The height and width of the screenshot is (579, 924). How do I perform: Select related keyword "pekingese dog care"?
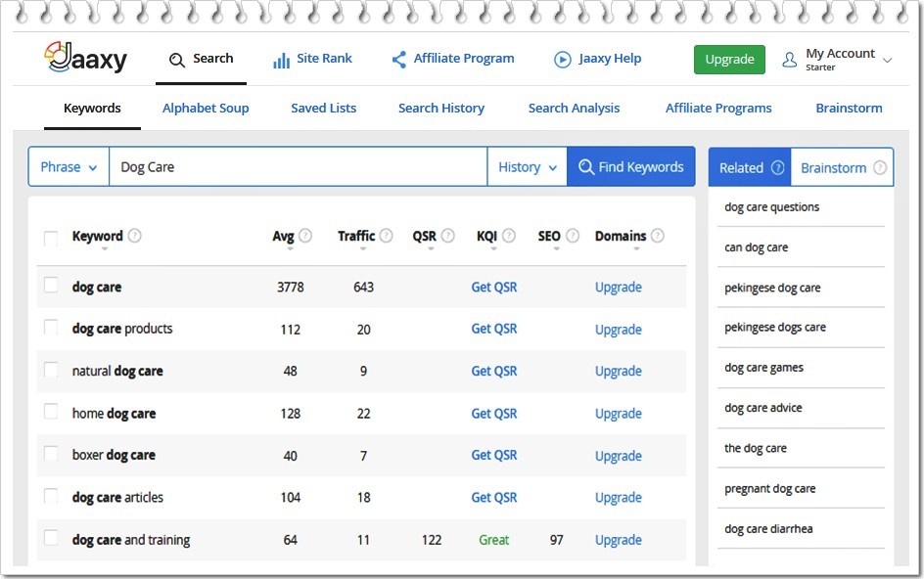tap(772, 288)
